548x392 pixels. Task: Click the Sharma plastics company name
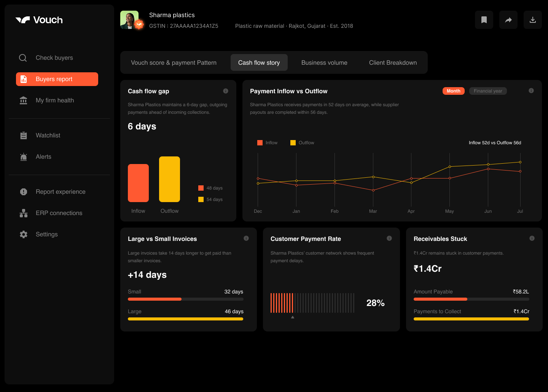(x=172, y=15)
